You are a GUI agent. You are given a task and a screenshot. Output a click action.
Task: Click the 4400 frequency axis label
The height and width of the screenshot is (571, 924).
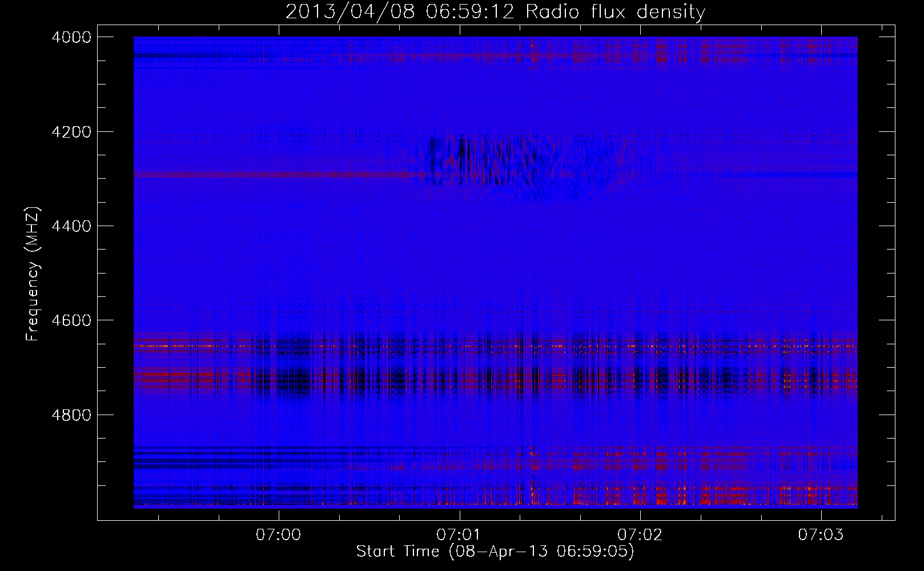[71, 226]
